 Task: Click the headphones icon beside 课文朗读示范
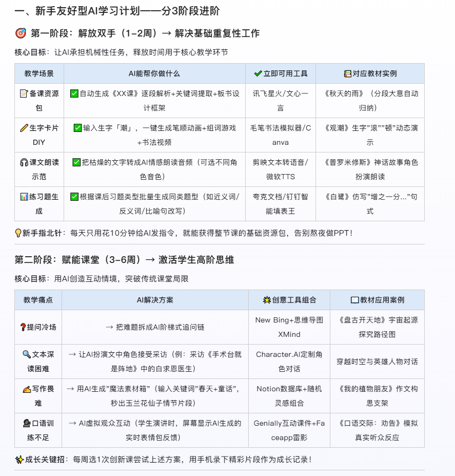[24, 162]
